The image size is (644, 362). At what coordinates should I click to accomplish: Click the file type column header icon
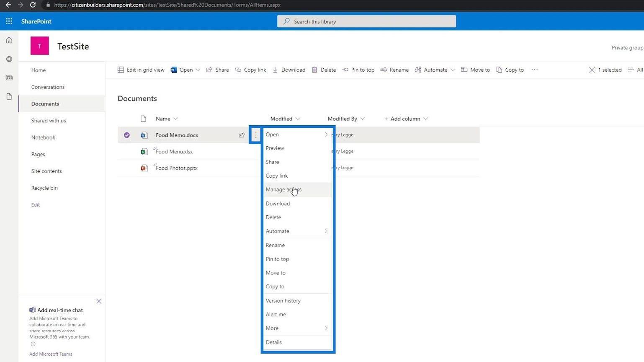point(144,119)
